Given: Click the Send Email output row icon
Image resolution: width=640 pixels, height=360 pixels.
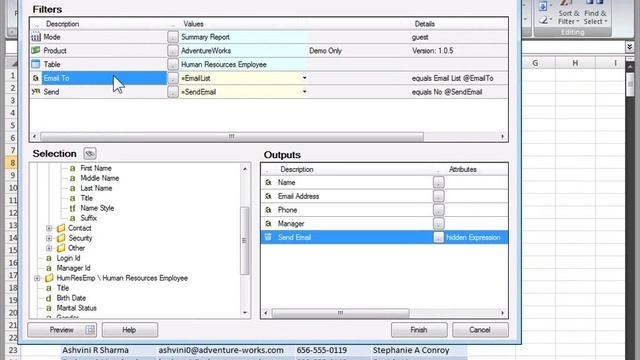Looking at the screenshot, I should click(268, 237).
